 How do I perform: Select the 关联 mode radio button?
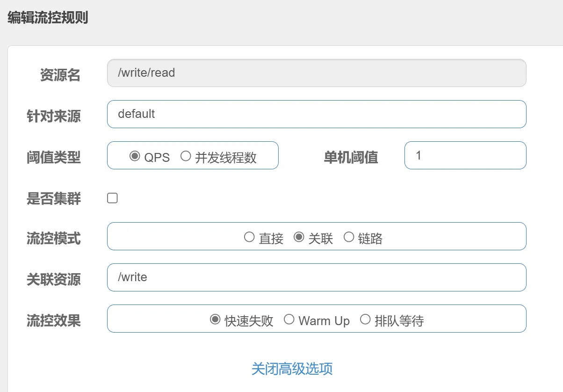click(x=299, y=238)
